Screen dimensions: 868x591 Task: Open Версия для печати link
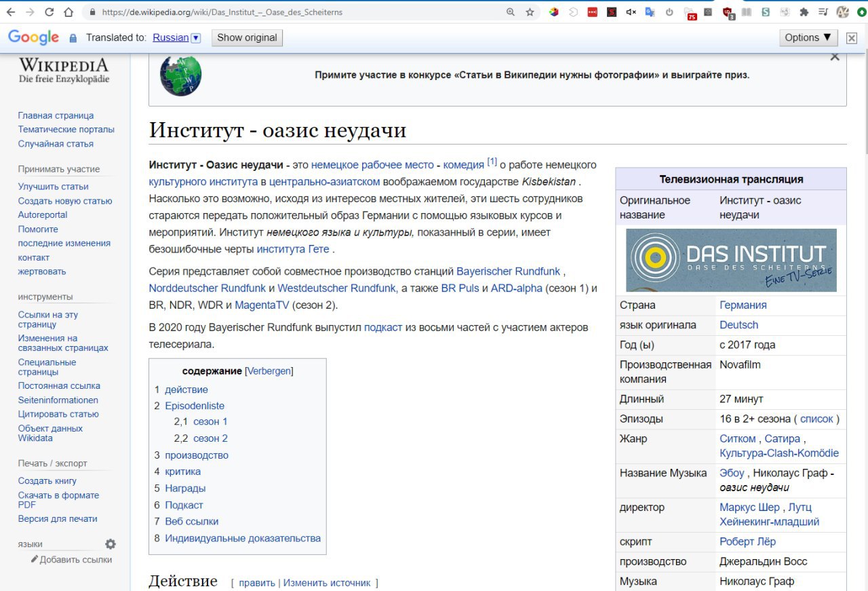[58, 519]
